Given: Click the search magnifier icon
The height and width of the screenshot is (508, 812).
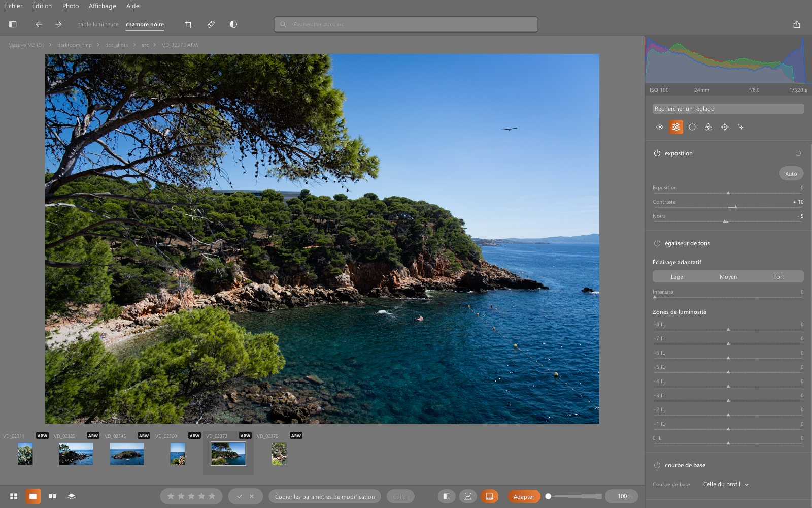Looking at the screenshot, I should click(283, 24).
